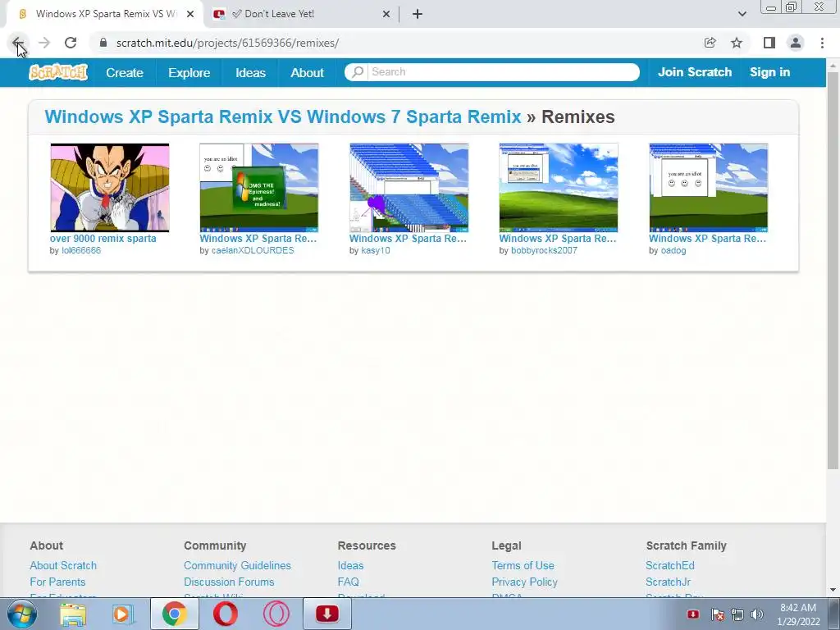The image size is (840, 630).
Task: Click the Chrome taskbar icon
Action: point(174,614)
